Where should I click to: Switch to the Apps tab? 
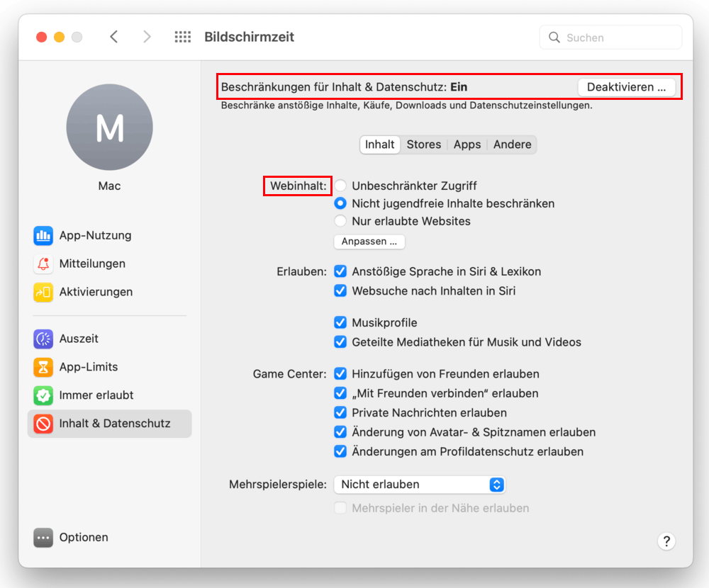click(467, 145)
